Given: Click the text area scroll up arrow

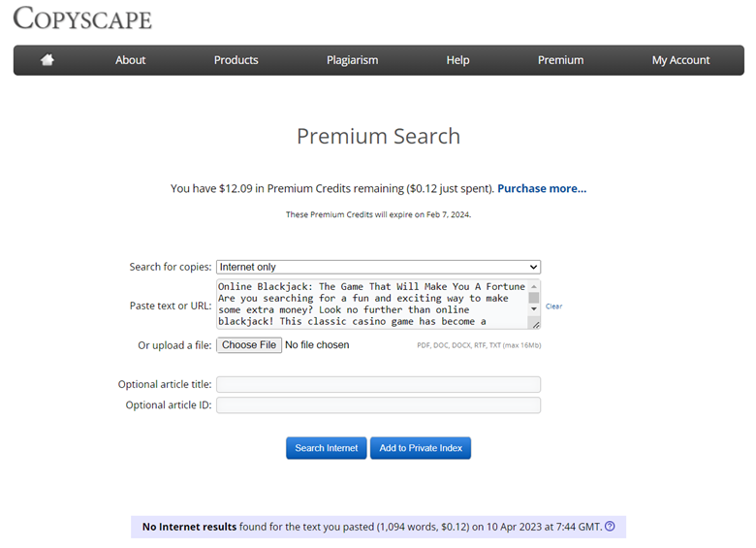Looking at the screenshot, I should tap(533, 286).
